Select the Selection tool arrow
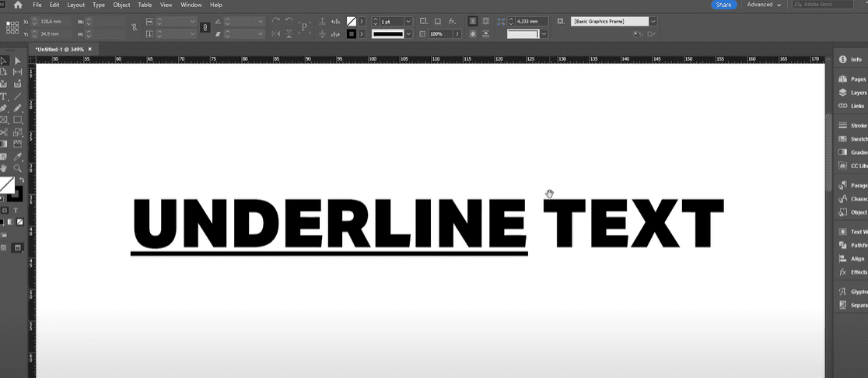This screenshot has width=868, height=378. [x=3, y=61]
